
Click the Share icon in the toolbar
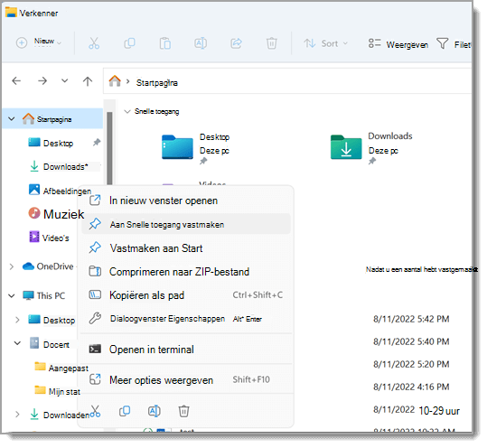pos(236,43)
